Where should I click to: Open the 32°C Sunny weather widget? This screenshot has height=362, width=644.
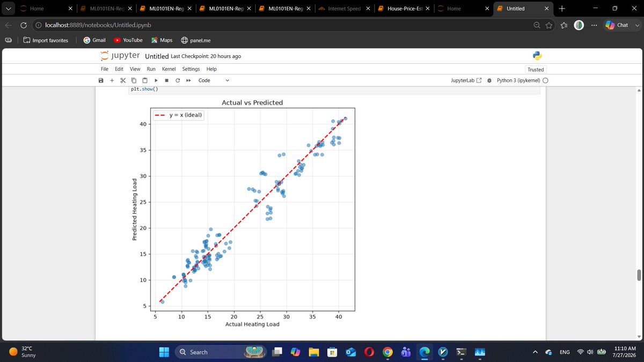[21, 352]
